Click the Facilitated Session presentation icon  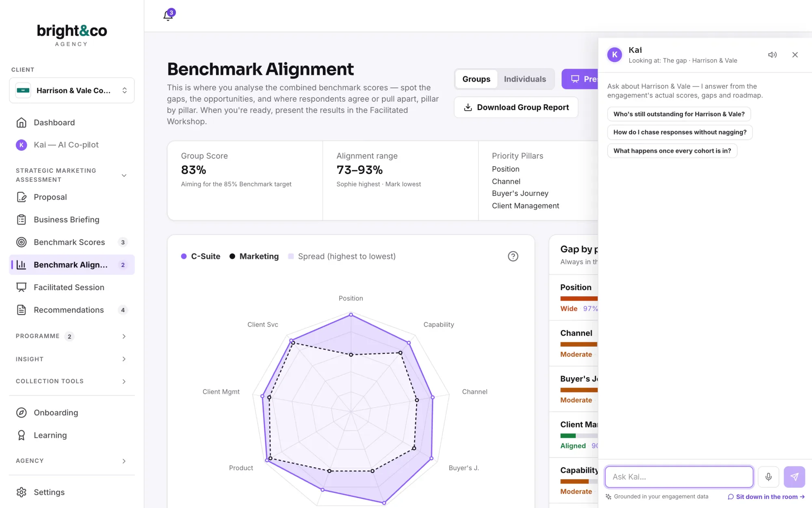pyautogui.click(x=22, y=287)
